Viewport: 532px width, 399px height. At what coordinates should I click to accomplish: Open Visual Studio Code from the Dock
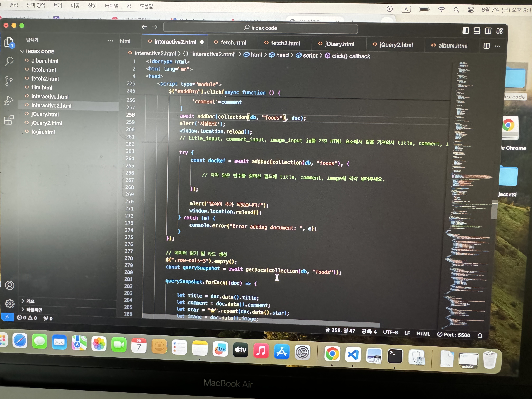click(x=353, y=355)
